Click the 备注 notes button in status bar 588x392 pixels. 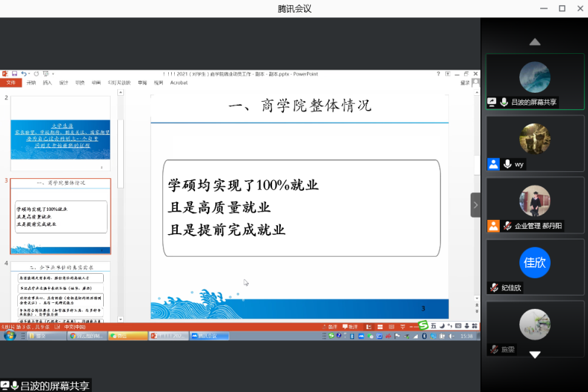coord(333,327)
